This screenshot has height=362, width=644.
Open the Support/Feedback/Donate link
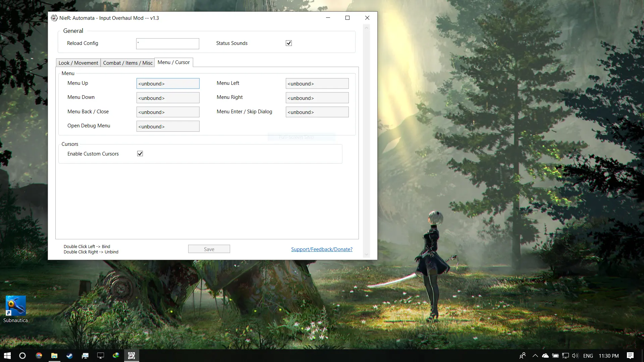pyautogui.click(x=322, y=249)
